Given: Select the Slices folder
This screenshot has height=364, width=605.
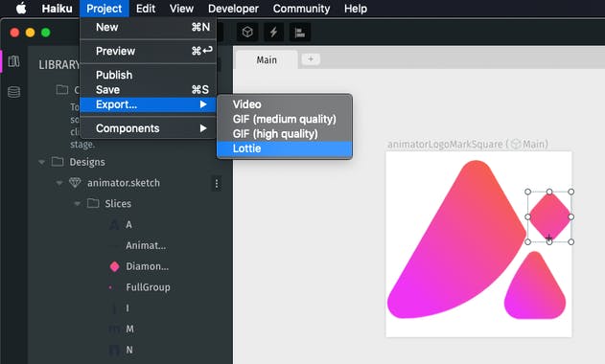Looking at the screenshot, I should 118,204.
